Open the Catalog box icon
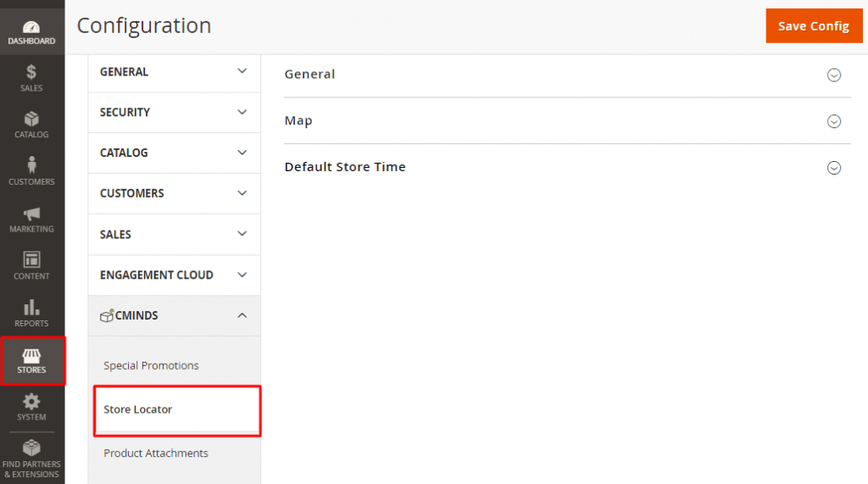 [31, 120]
